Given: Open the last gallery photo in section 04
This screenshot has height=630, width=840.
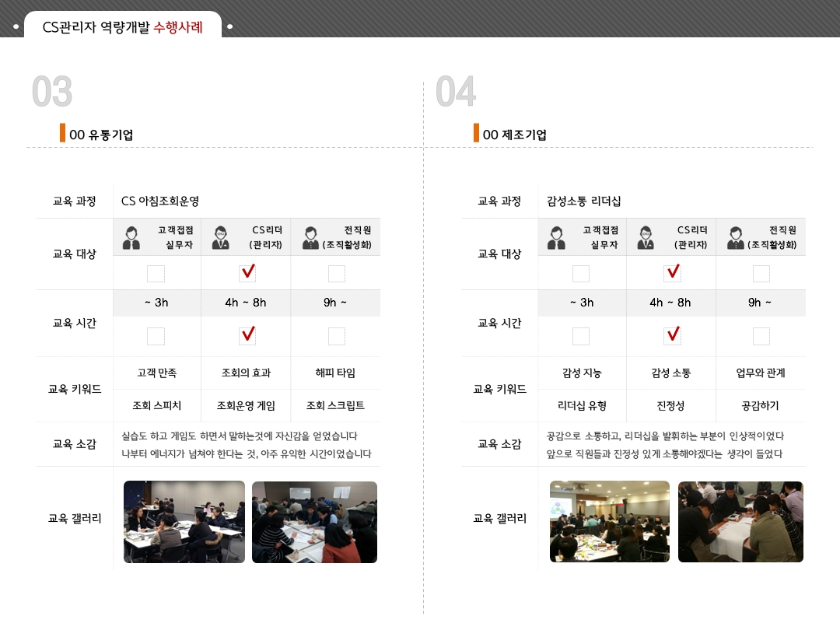Looking at the screenshot, I should tap(740, 522).
